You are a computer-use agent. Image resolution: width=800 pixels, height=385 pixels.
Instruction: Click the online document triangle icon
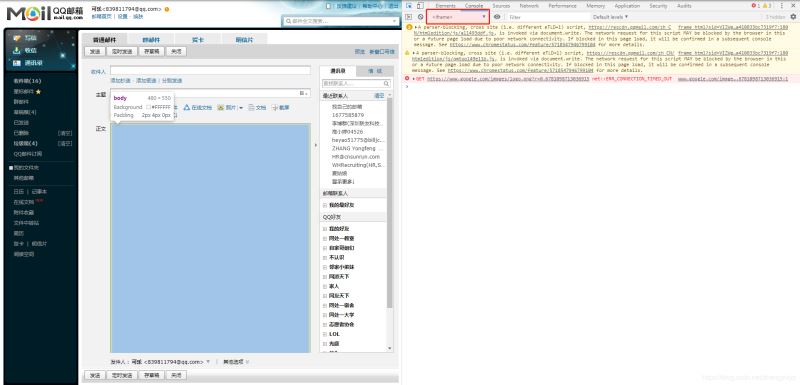click(x=187, y=108)
